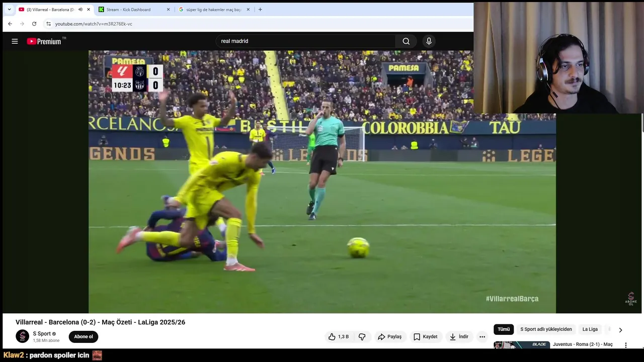Click the browser forward arrow

22,24
